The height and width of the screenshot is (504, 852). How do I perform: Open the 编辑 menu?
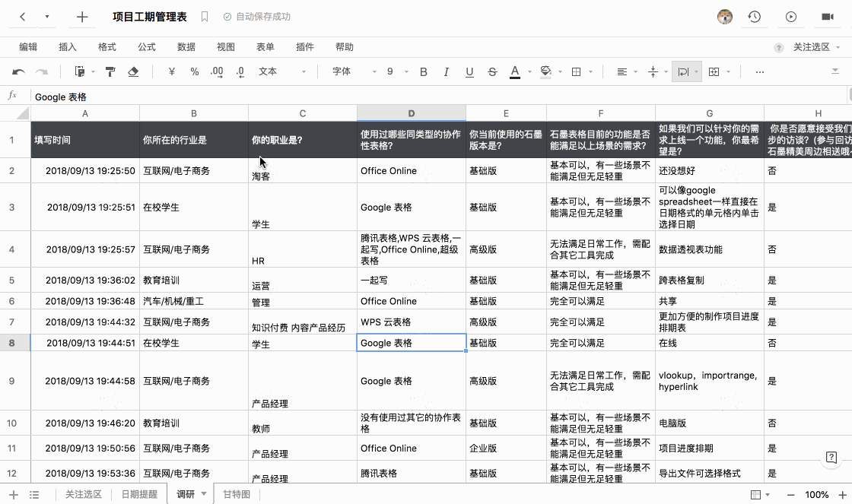(x=28, y=47)
